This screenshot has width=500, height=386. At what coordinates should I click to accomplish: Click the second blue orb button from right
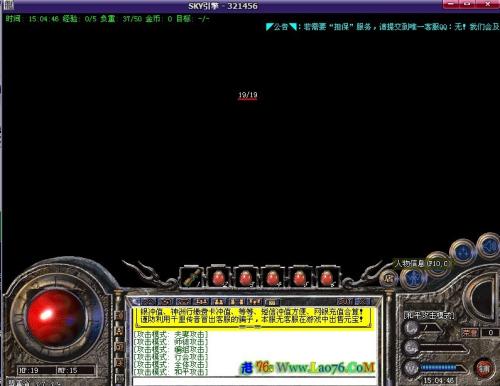point(464,252)
